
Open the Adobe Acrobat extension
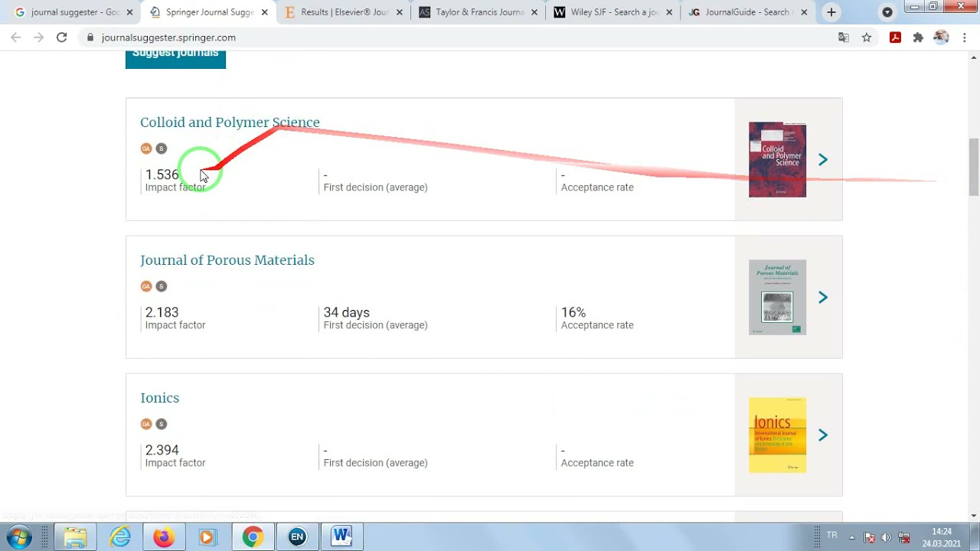[x=895, y=37]
